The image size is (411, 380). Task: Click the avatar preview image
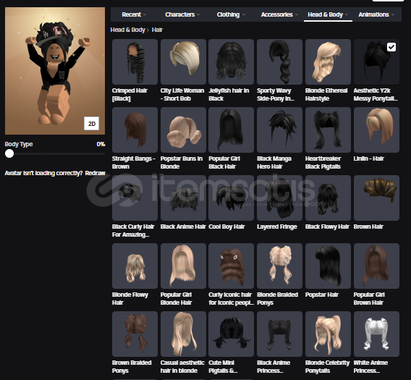coord(55,71)
